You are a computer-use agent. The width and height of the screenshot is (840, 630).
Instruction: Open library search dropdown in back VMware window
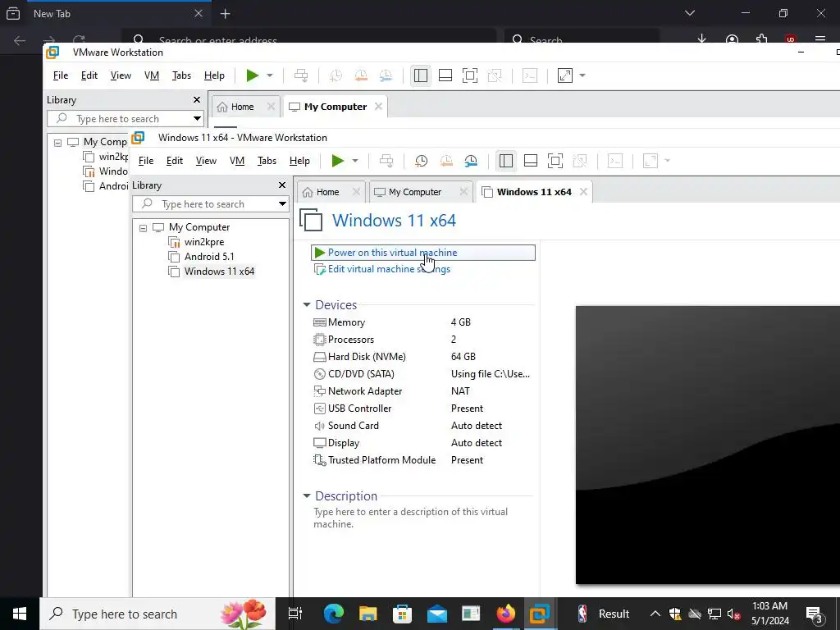[197, 119]
